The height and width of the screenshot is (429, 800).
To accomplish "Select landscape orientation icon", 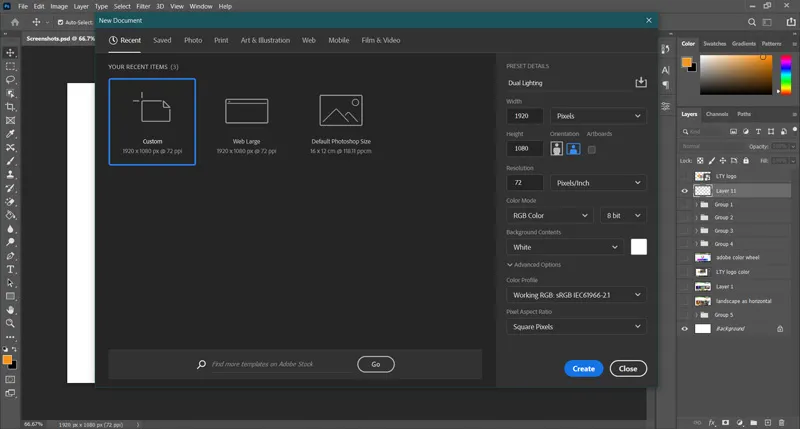I will 573,148.
